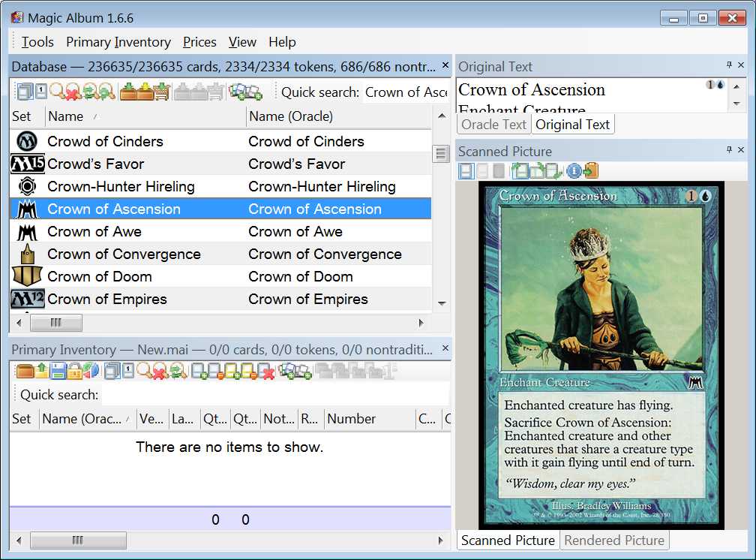Select the Crown of Doom row
Image resolution: width=756 pixels, height=560 pixels.
click(220, 276)
